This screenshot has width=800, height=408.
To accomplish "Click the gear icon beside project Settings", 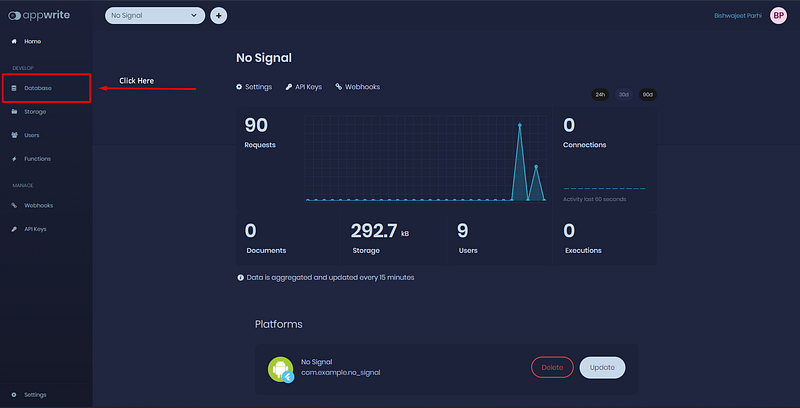I will (x=239, y=87).
